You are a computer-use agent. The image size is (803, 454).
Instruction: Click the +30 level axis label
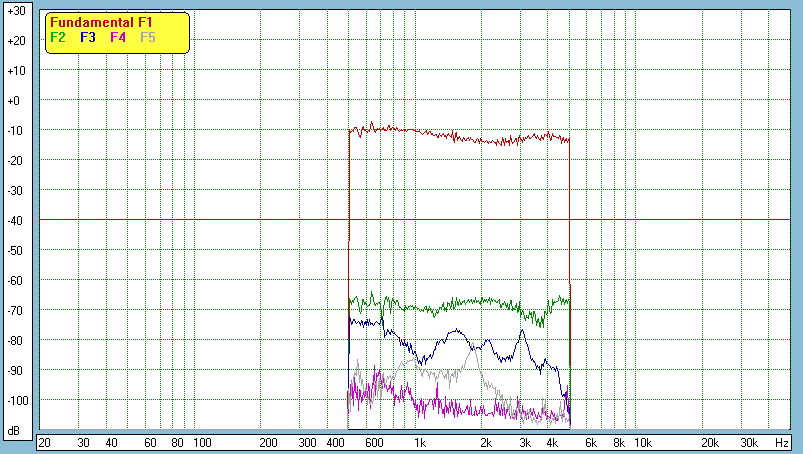15,11
